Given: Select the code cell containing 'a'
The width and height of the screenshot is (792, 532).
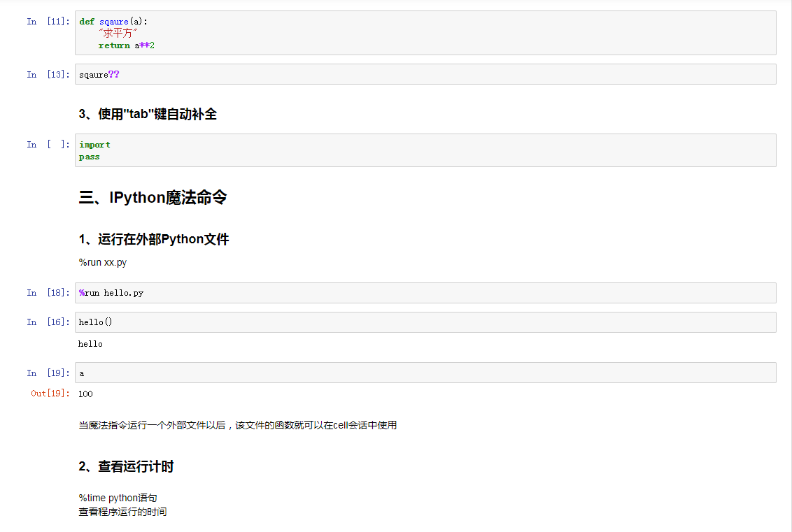Looking at the screenshot, I should click(x=425, y=373).
